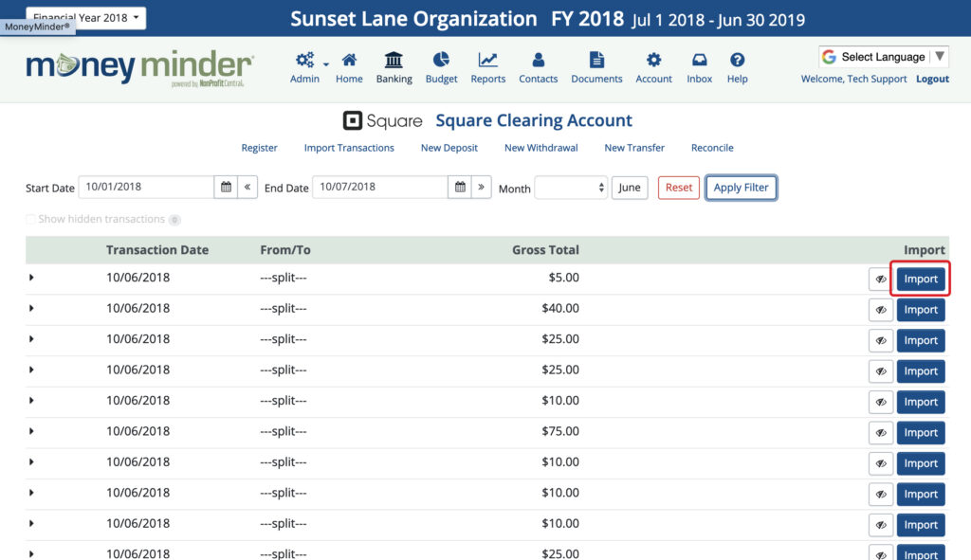Click the June month button
Image resolution: width=971 pixels, height=560 pixels.
pos(630,188)
